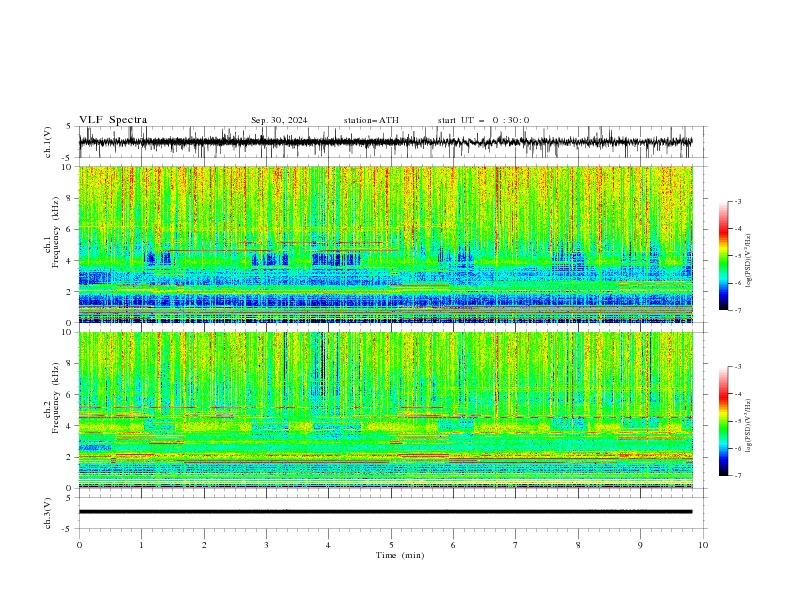
Task: Click time-axis tick label "2"
Action: (x=204, y=545)
